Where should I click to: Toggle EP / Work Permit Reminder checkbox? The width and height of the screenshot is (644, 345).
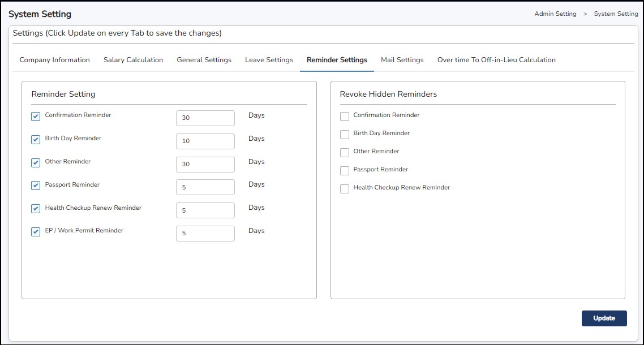tap(36, 232)
